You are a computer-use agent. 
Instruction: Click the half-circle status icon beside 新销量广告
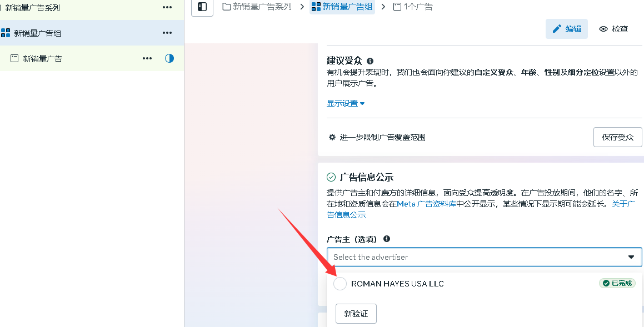(x=169, y=58)
